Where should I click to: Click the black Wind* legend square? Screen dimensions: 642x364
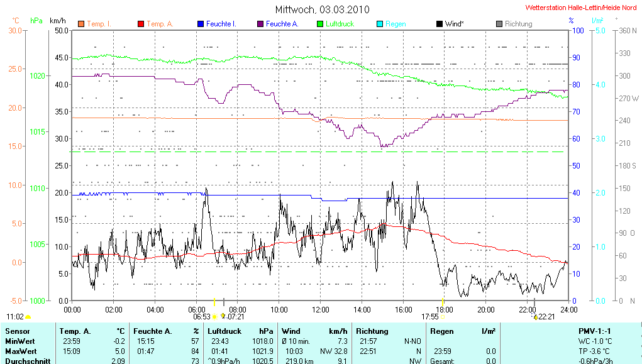click(439, 24)
